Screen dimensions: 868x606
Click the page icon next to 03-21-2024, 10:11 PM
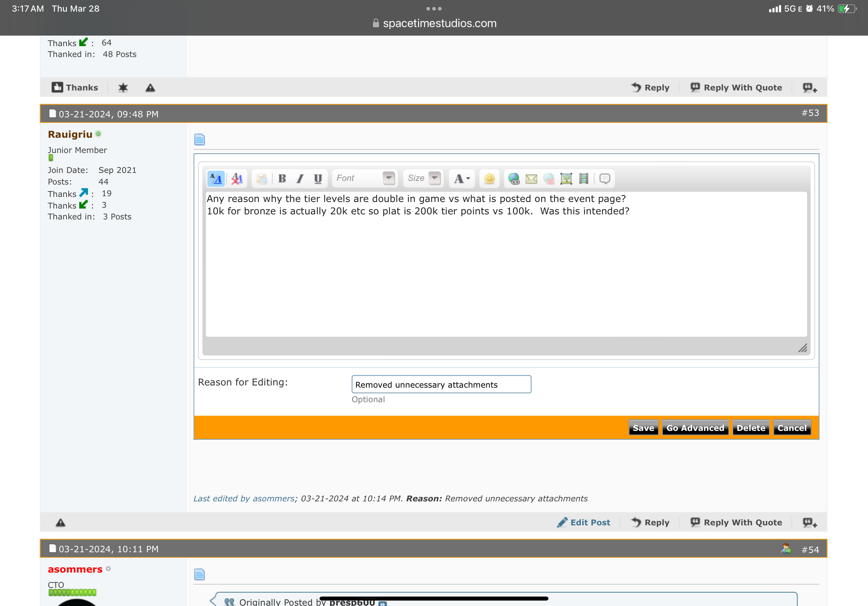tap(53, 548)
